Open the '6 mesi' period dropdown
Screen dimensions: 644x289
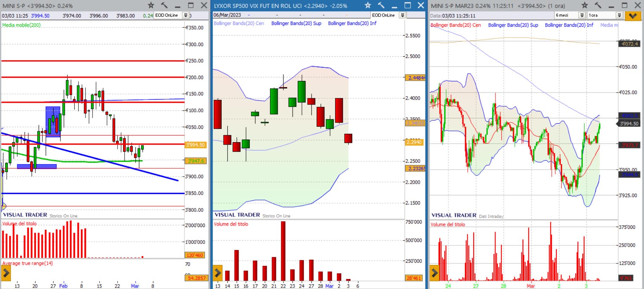pyautogui.click(x=582, y=15)
